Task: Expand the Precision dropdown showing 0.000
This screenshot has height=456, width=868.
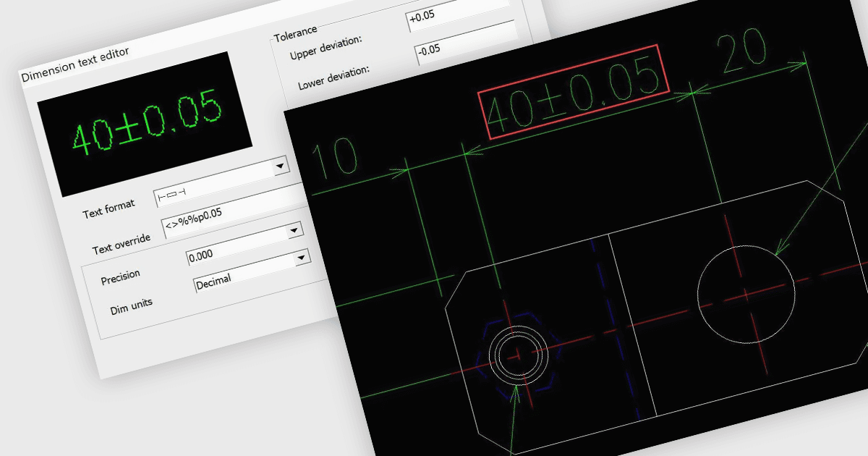Action: (x=294, y=231)
